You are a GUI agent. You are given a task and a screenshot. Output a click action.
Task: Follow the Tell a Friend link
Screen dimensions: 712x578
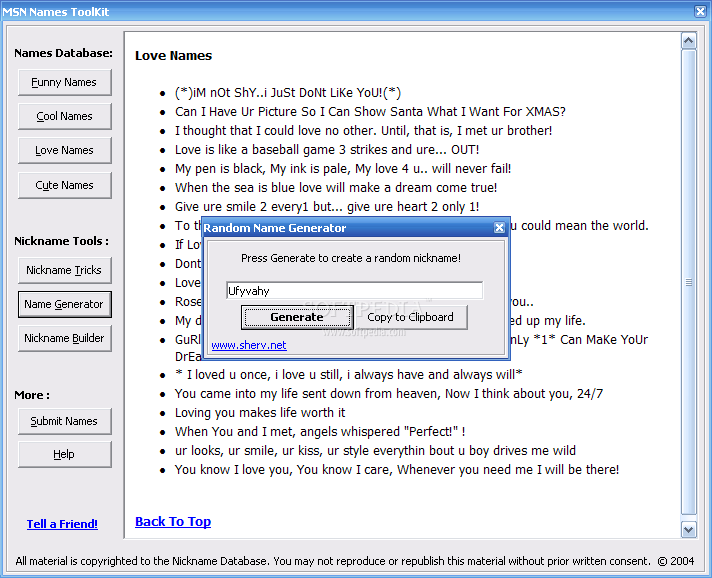point(62,524)
